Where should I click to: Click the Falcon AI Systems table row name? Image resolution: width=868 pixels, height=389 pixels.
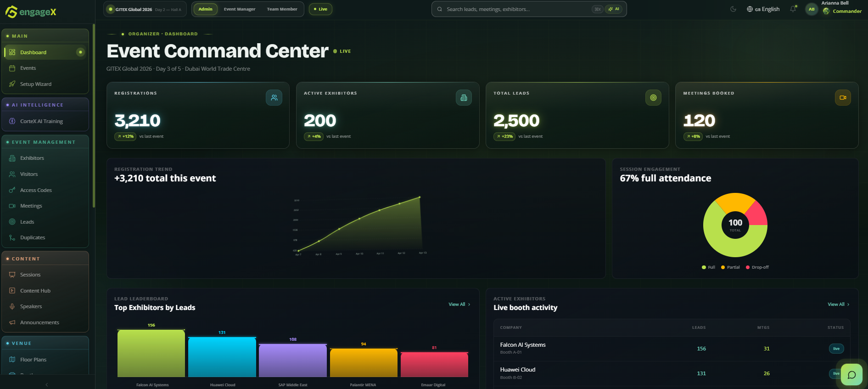pos(523,345)
